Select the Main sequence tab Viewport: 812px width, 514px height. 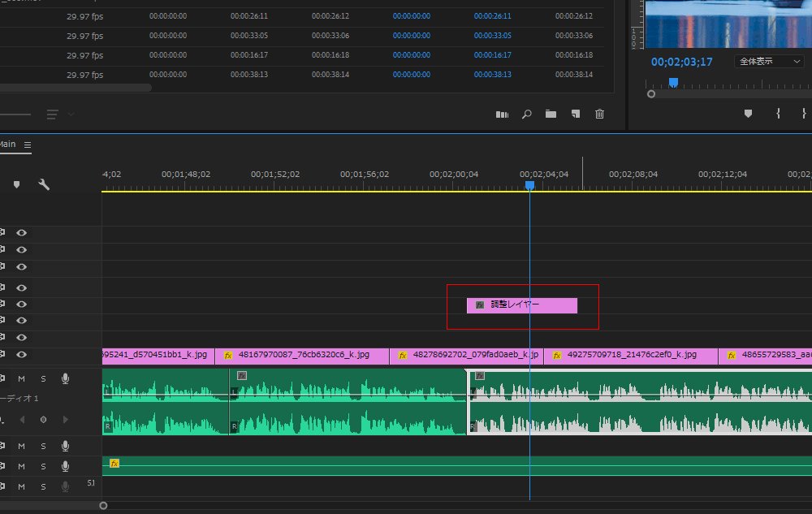coord(7,145)
